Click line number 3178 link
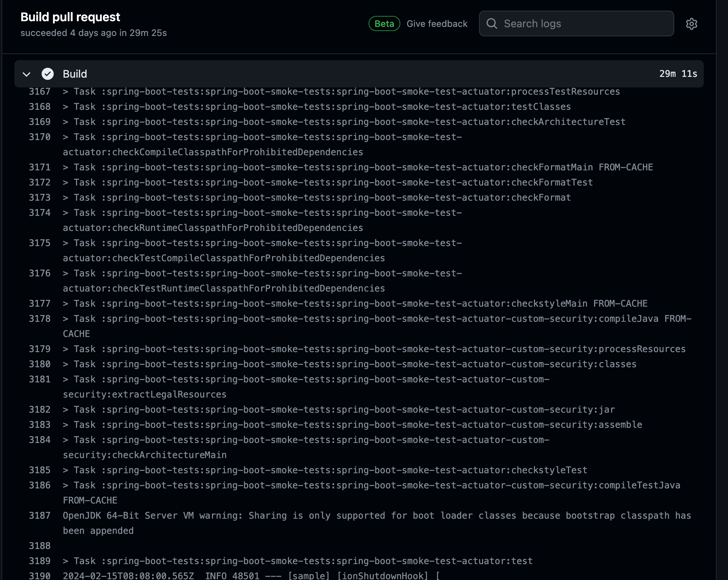728x580 pixels. 40,319
